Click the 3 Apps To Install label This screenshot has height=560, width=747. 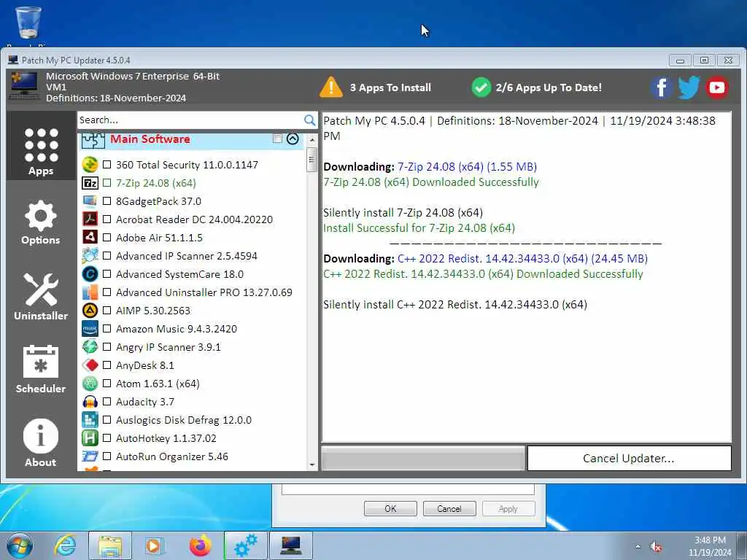[x=390, y=87]
